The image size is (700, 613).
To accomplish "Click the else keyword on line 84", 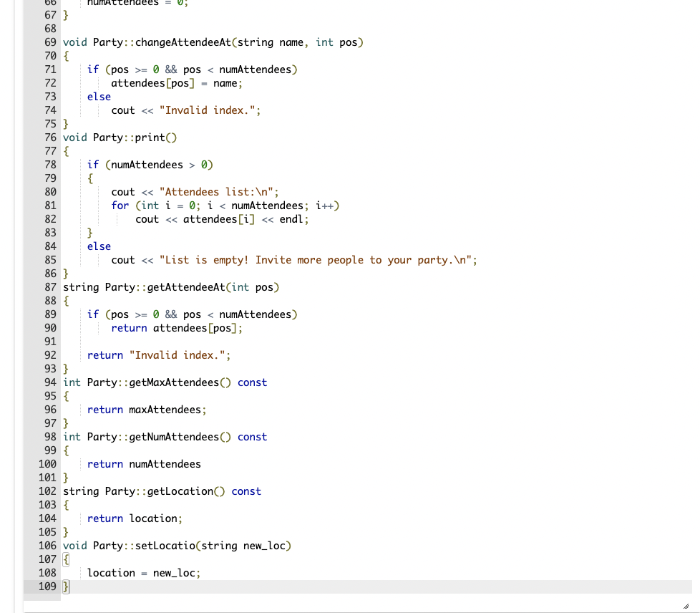I will pos(98,246).
